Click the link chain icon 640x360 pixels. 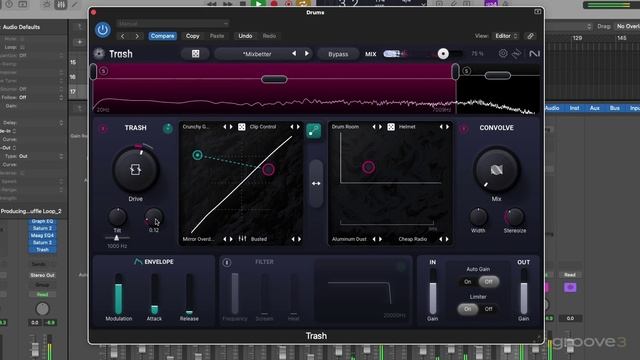[530, 36]
